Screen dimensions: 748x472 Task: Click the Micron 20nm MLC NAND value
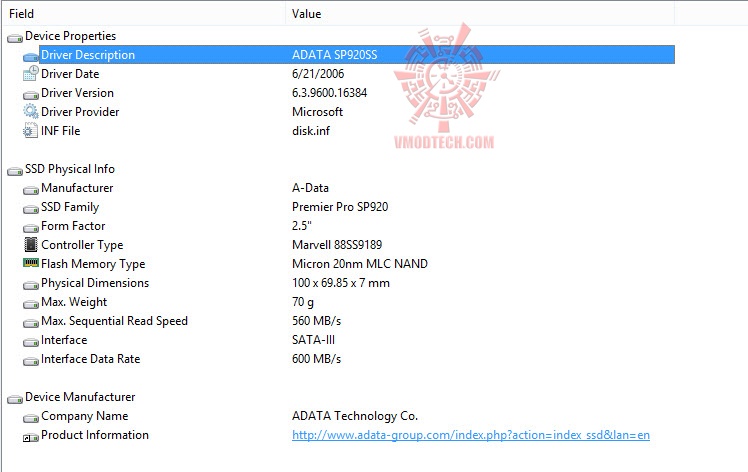point(360,264)
